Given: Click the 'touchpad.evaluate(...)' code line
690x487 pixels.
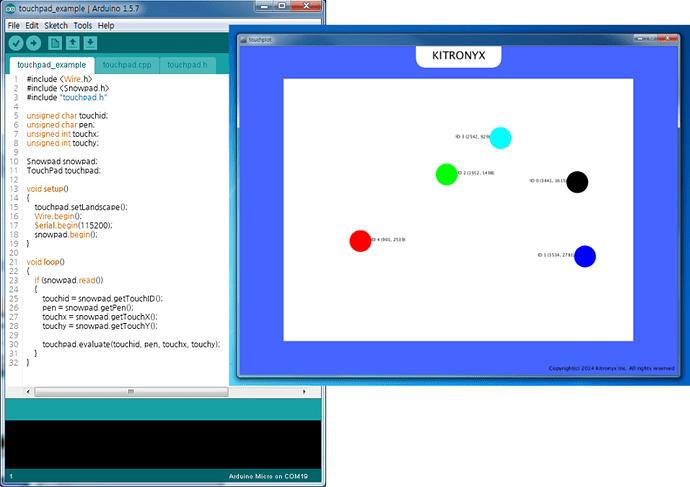Looking at the screenshot, I should point(131,344).
